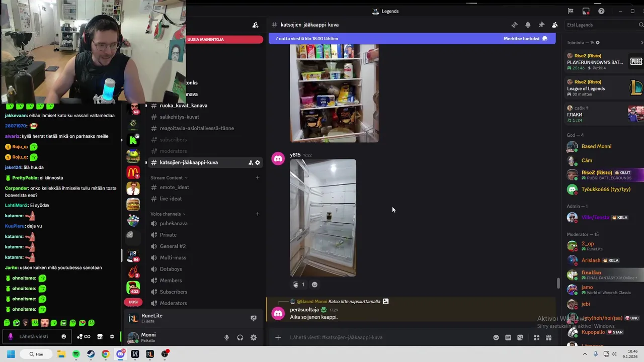
Task: Open Based Monni in member list
Action: tap(596, 147)
